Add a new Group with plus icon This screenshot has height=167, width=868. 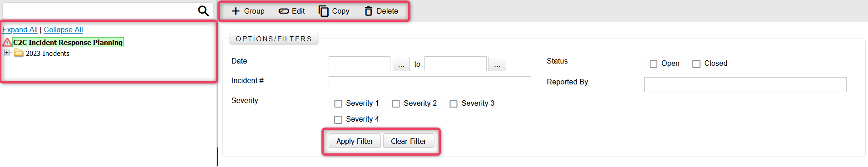tap(236, 11)
